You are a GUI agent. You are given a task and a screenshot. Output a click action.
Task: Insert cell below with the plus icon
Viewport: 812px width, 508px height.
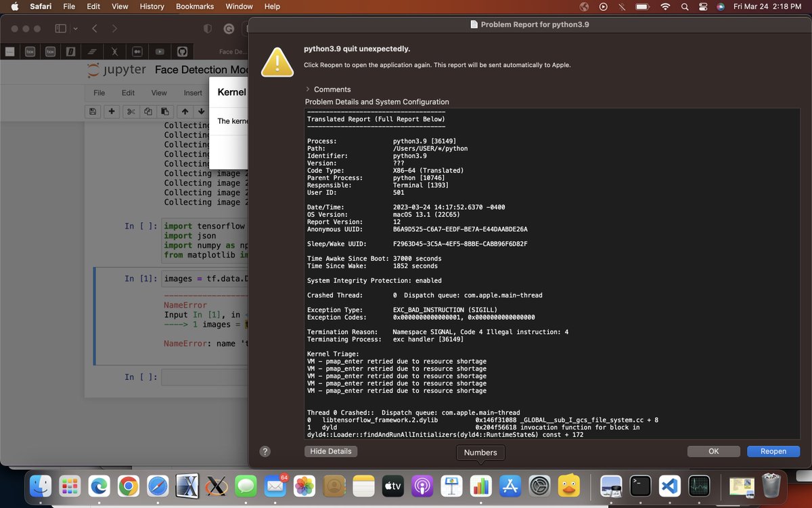pos(111,112)
